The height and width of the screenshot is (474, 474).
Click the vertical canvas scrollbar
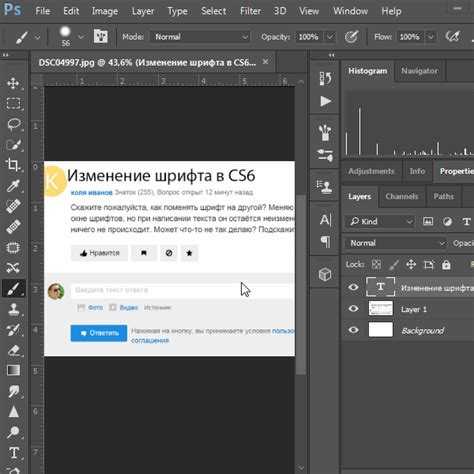[x=301, y=285]
